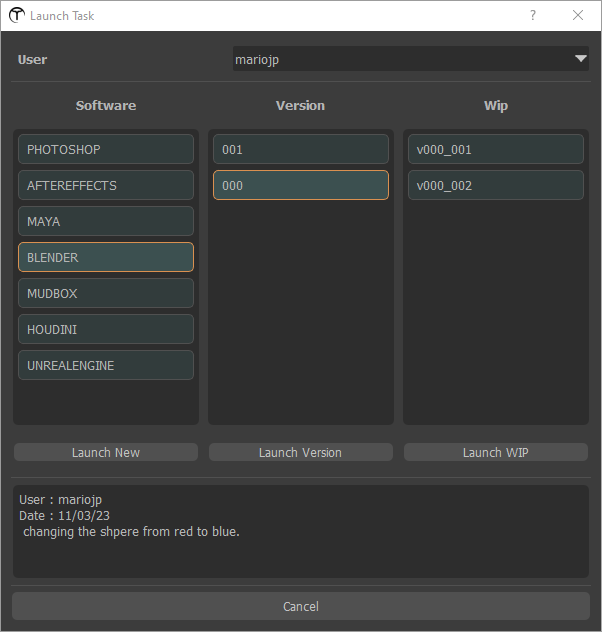Close the Launch Task dialog
Screen dimensions: 602x632
pyautogui.click(x=578, y=16)
